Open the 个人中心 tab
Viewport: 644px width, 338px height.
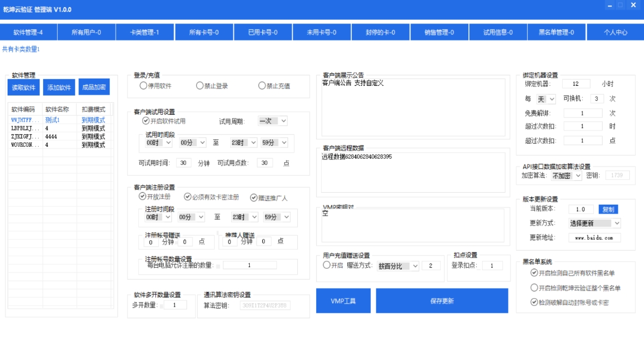click(615, 32)
